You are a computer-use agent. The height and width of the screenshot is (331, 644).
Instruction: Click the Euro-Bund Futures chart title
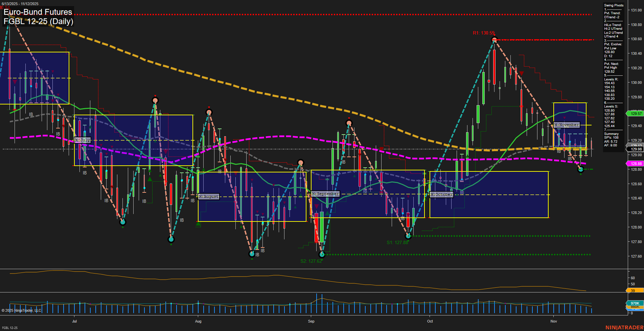[x=37, y=12]
